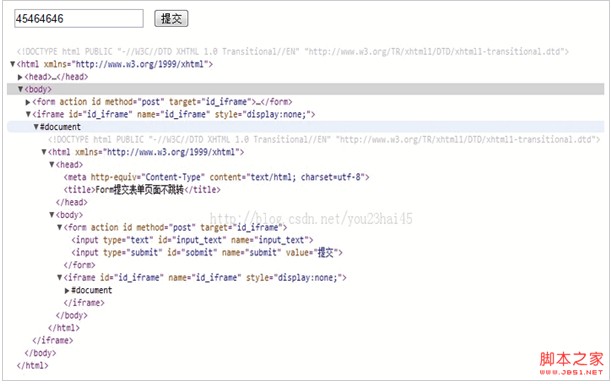Select the meta http-equiv Content-Type row

(216, 177)
